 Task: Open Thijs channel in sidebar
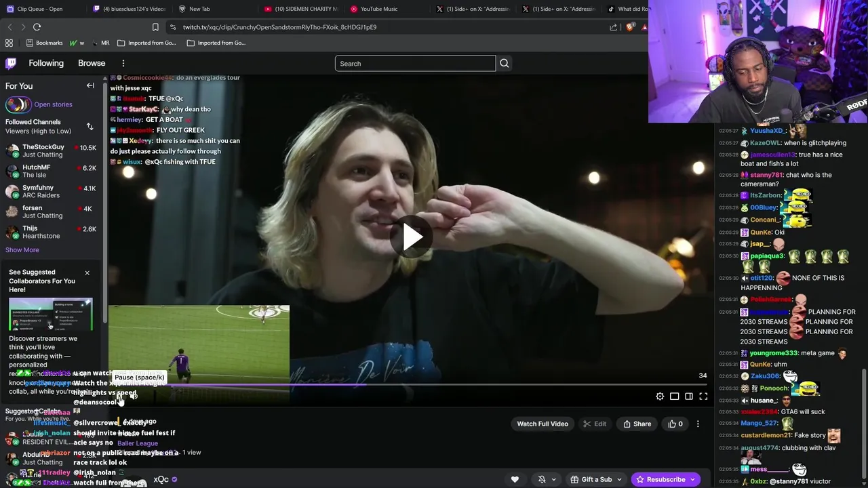51,232
